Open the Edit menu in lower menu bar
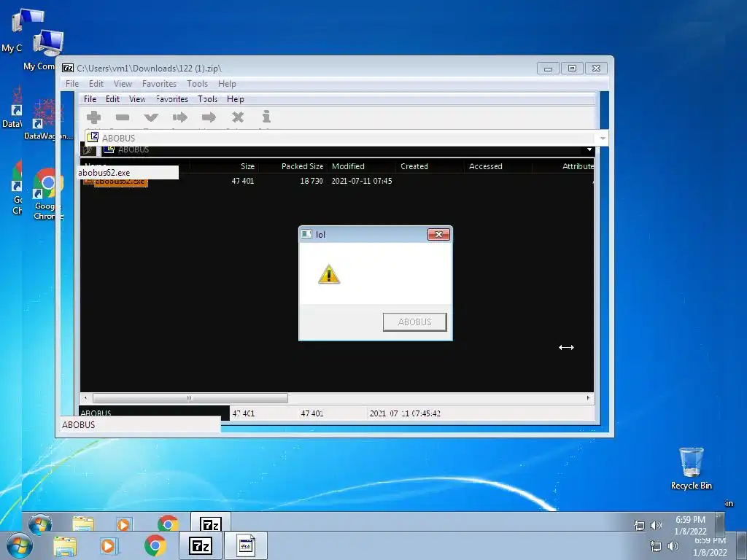This screenshot has width=747, height=560. 113,99
